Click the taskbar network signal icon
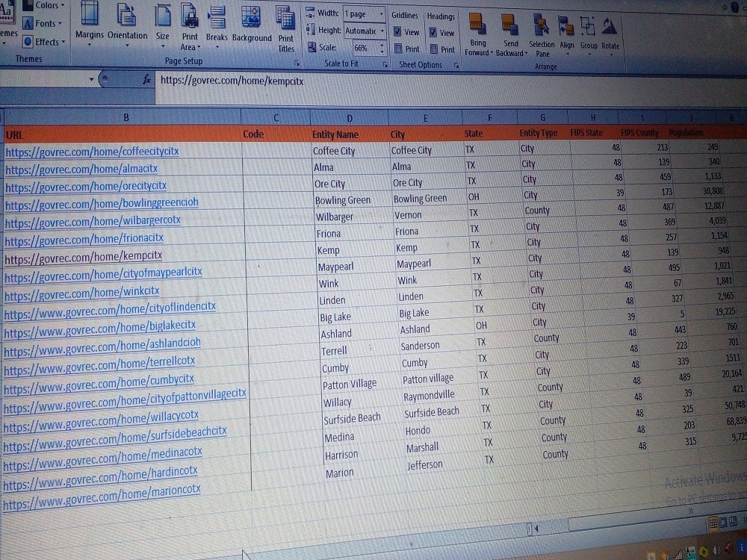The width and height of the screenshot is (747, 560). 678,553
